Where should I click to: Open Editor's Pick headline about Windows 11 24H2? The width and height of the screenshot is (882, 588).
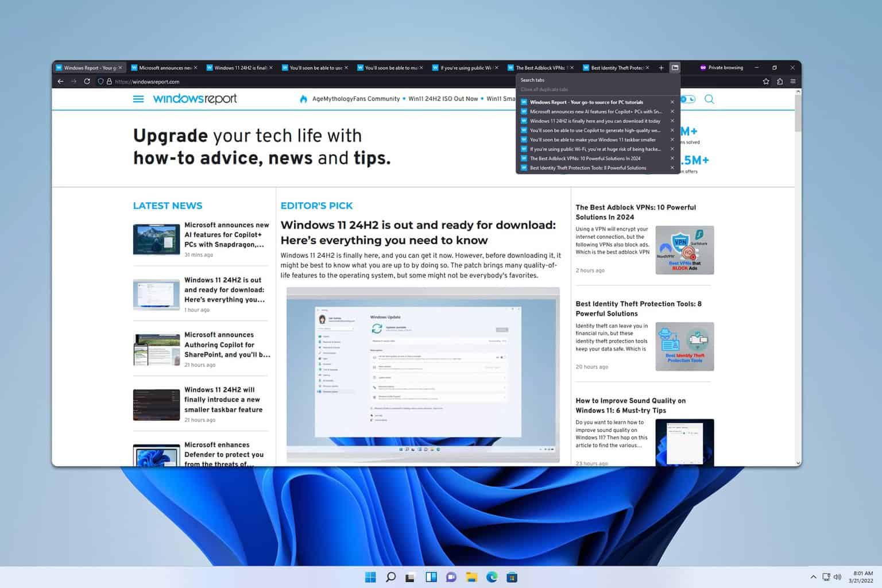(x=418, y=233)
